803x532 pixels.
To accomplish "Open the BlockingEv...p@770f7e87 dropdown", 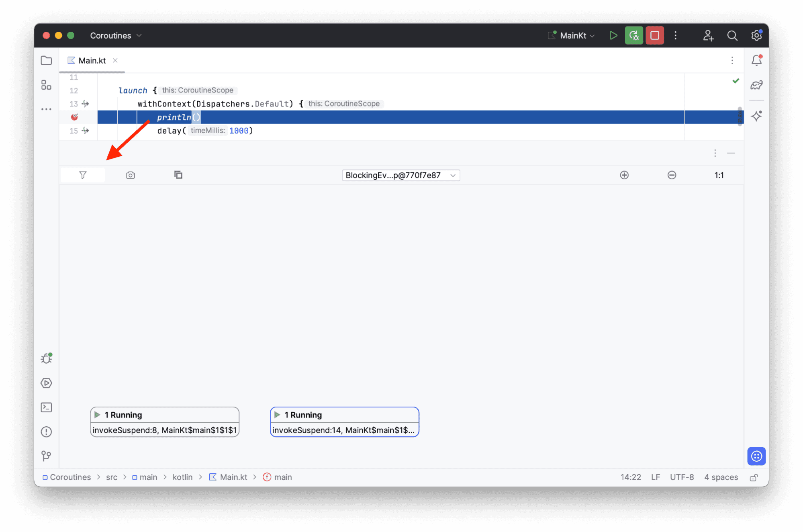I will (x=400, y=175).
